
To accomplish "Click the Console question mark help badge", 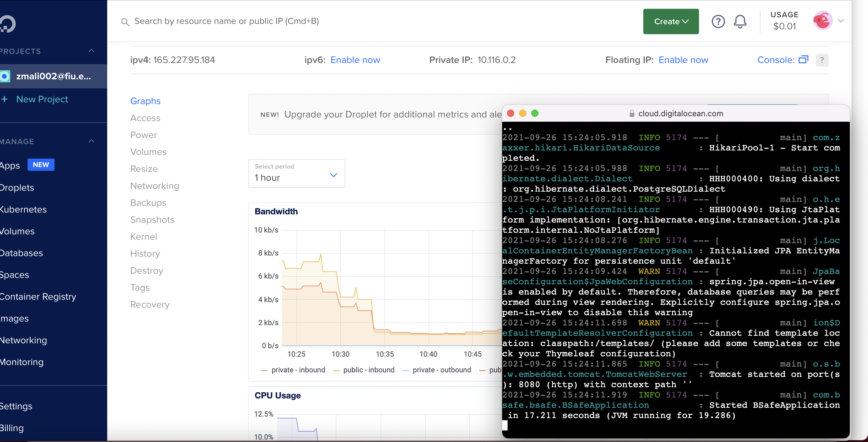I will point(822,60).
